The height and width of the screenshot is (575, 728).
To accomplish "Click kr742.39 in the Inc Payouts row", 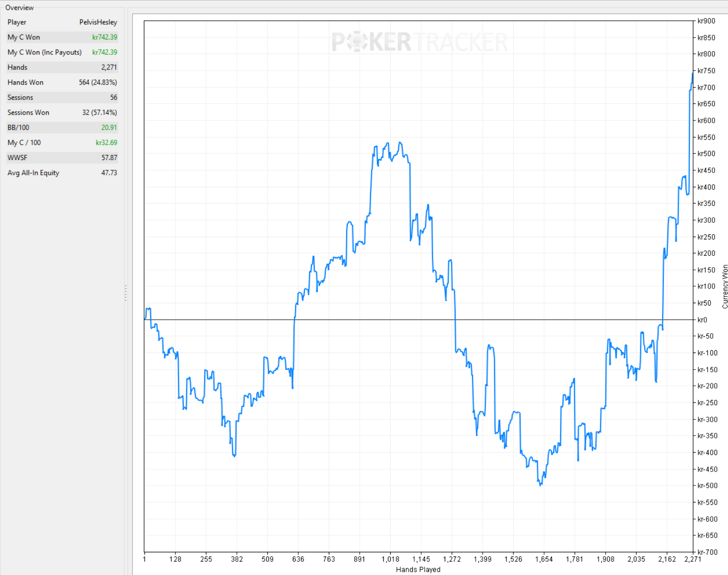I will click(105, 52).
